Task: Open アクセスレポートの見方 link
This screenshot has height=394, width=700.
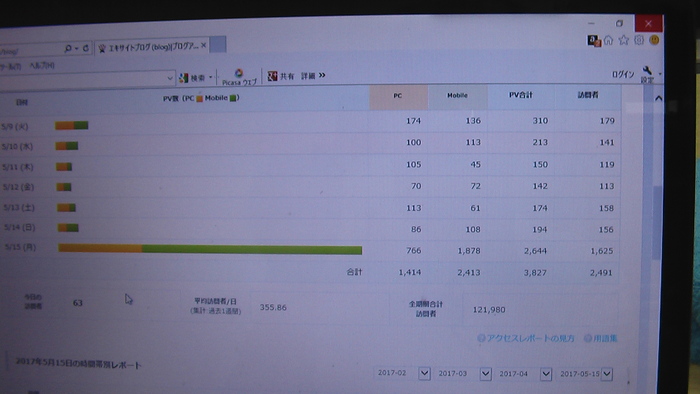Action: point(526,338)
